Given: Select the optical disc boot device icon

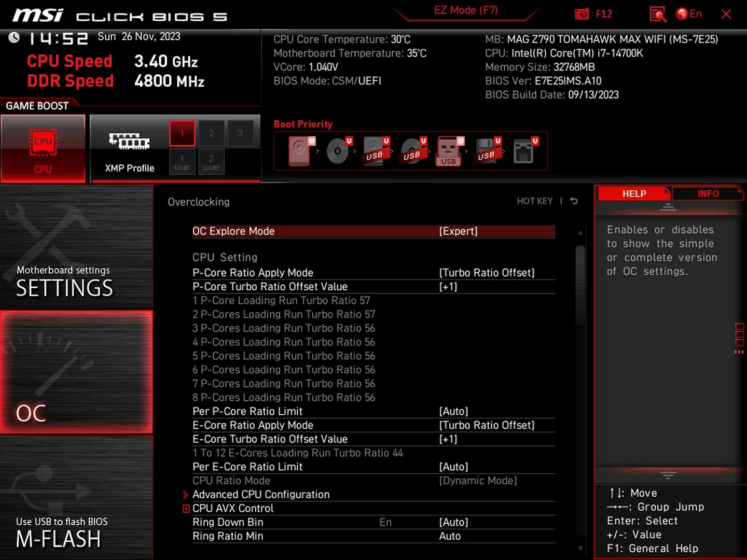Looking at the screenshot, I should point(338,151).
